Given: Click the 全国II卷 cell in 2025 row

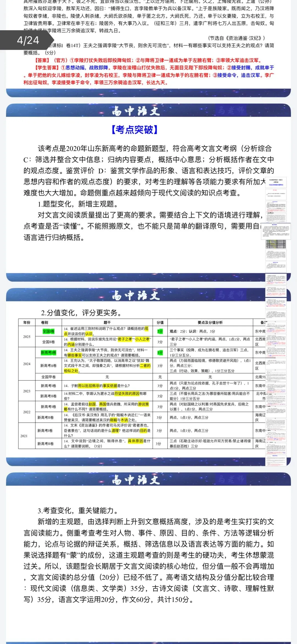Looking at the screenshot, I should tap(48, 342).
